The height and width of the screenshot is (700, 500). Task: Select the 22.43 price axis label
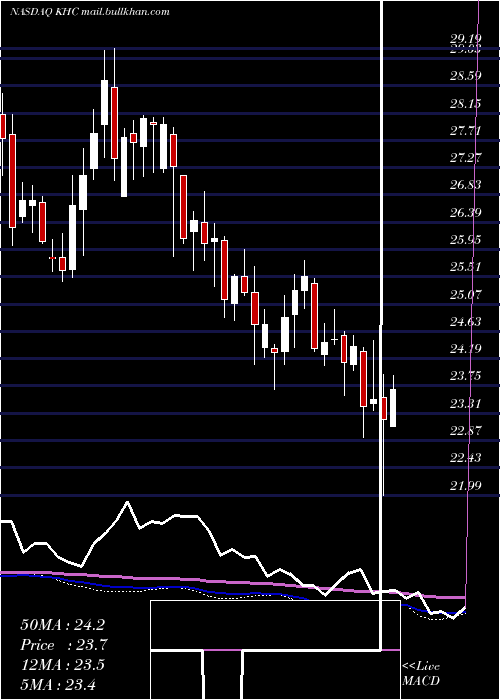click(465, 458)
